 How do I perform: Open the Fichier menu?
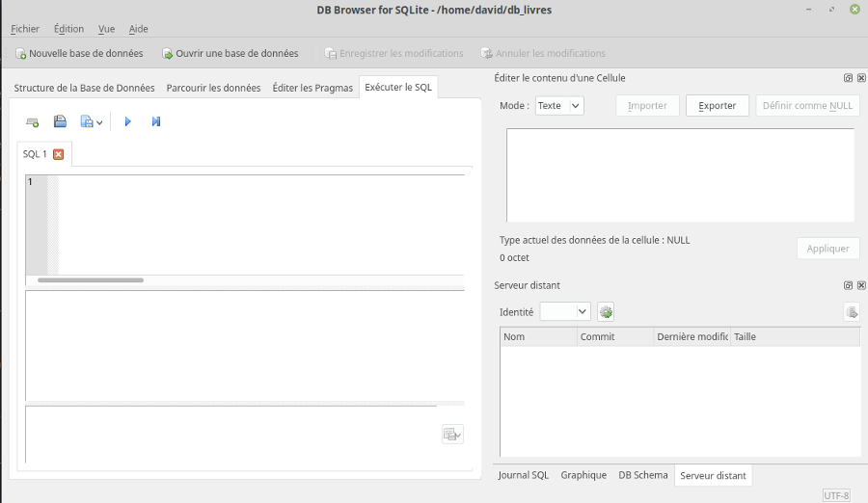25,29
